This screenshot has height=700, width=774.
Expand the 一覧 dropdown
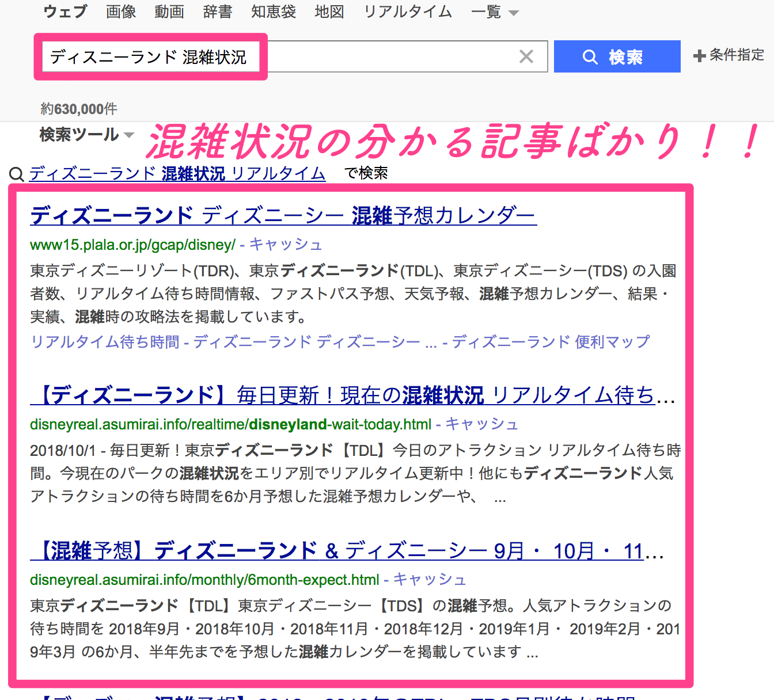pos(495,12)
